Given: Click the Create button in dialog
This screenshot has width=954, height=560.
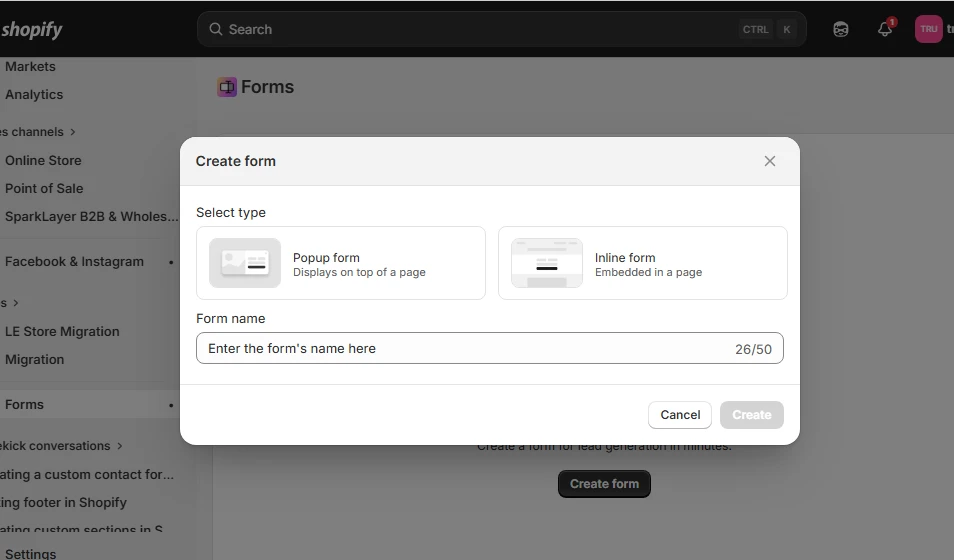Looking at the screenshot, I should pos(751,415).
